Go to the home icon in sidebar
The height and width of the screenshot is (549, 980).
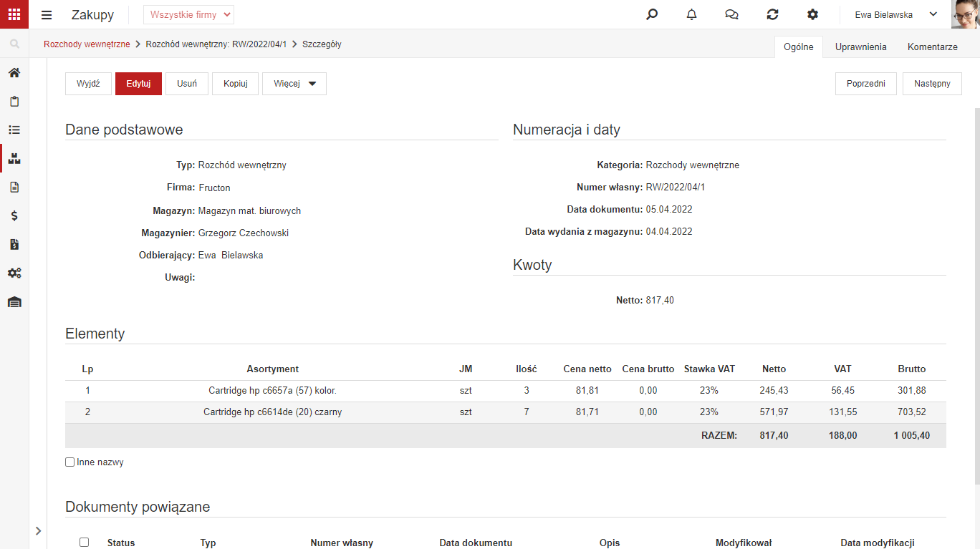(14, 73)
